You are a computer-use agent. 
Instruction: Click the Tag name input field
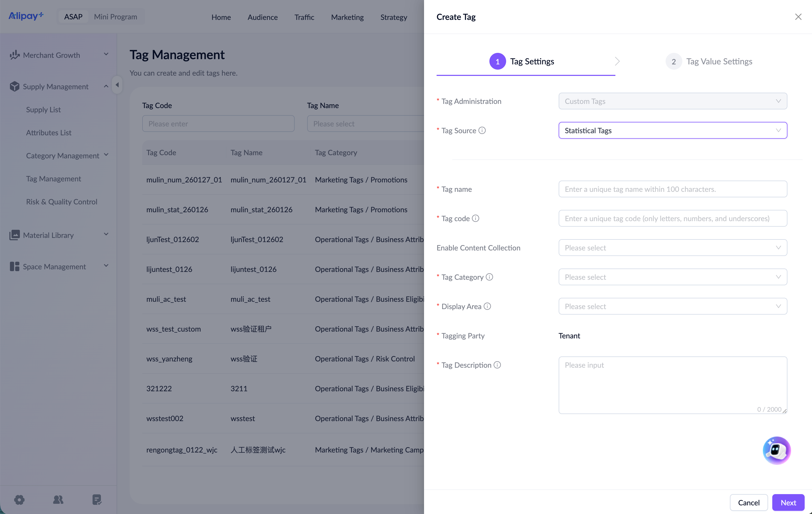click(672, 189)
